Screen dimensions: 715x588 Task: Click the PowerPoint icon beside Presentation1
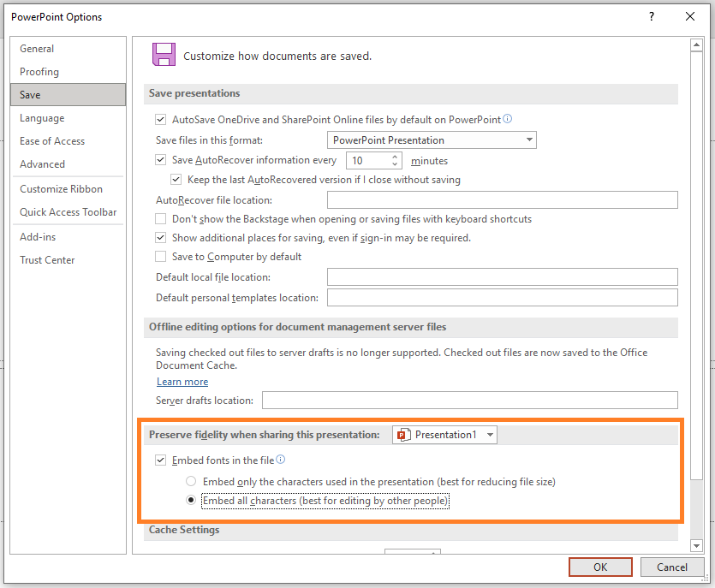(x=403, y=435)
